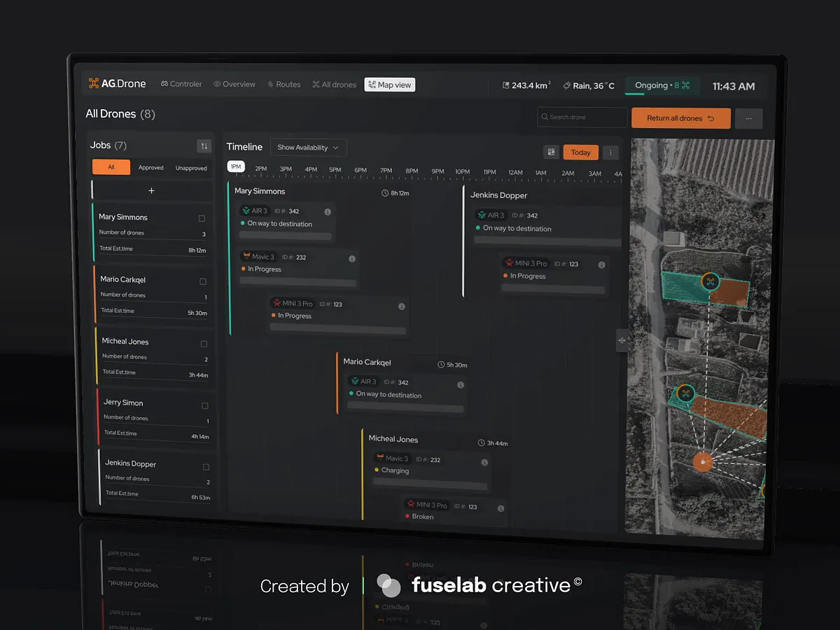Click the info icon on Mary Simmons AIR 3 card

tap(327, 211)
